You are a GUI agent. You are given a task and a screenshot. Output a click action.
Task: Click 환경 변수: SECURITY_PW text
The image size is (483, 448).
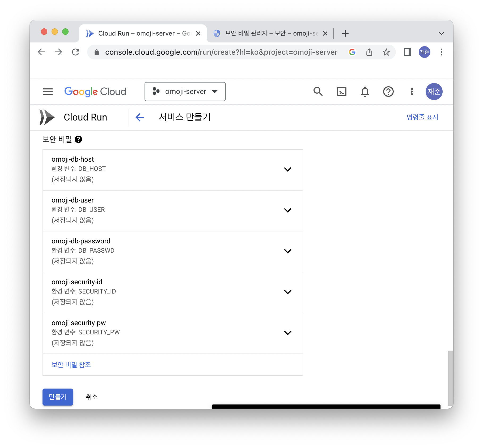coord(86,332)
